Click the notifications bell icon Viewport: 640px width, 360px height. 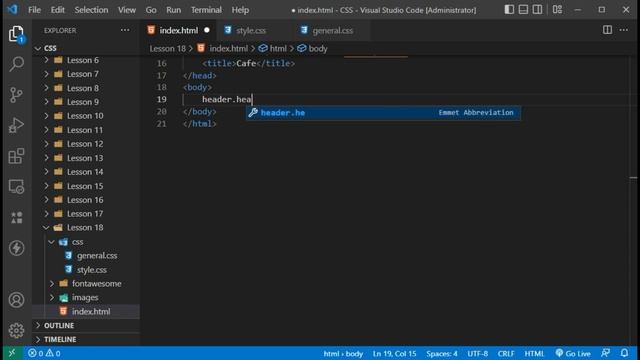[x=624, y=353]
